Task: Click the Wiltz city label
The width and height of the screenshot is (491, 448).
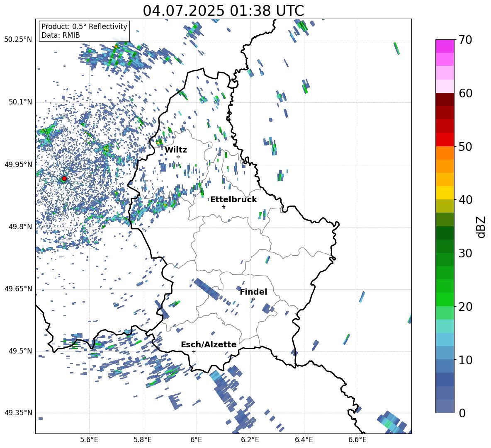Action: click(x=176, y=150)
